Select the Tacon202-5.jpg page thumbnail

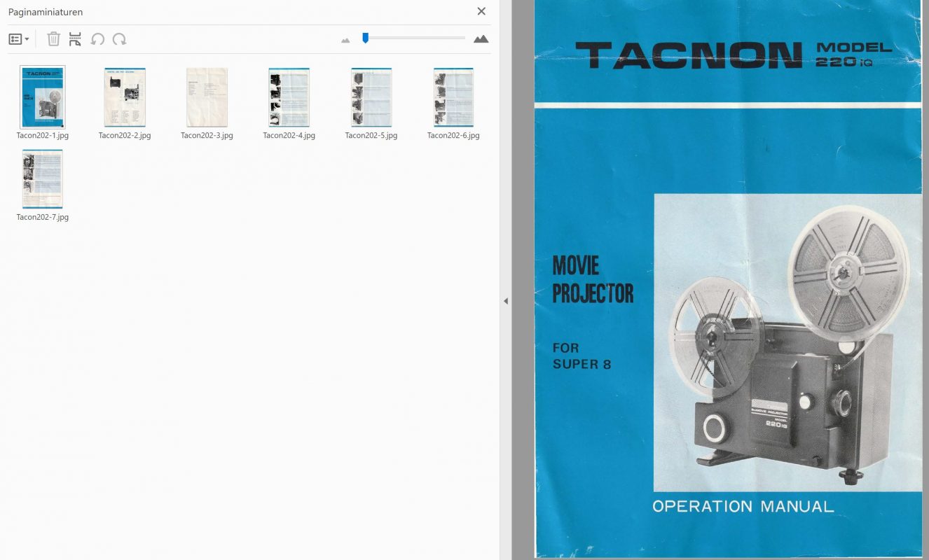pos(371,97)
